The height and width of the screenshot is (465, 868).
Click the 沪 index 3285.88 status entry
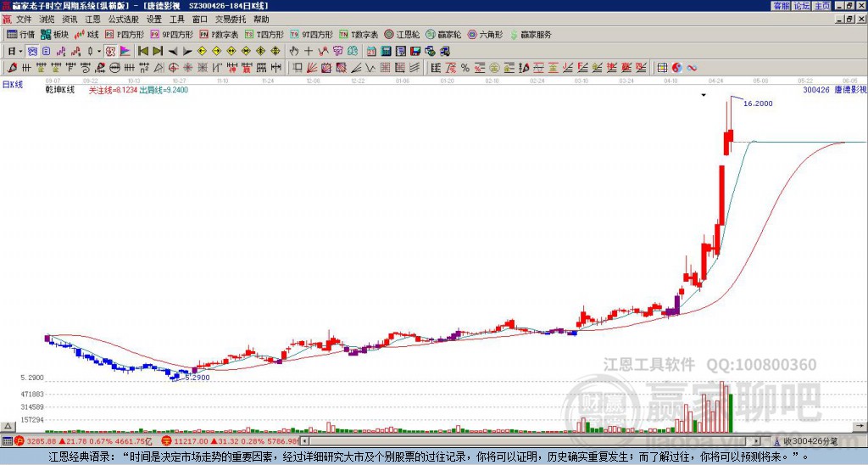coord(84,441)
